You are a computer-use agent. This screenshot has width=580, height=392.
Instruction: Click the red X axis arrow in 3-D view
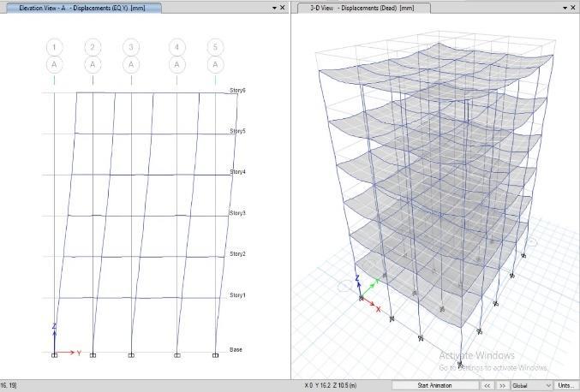[x=370, y=302]
